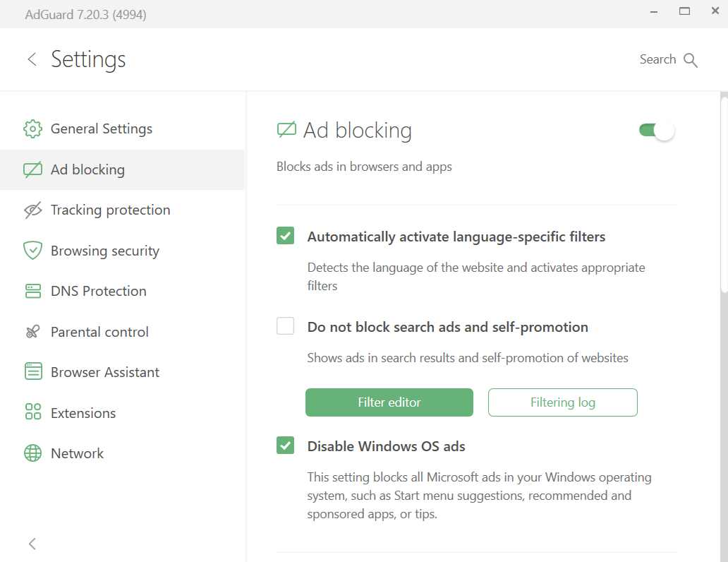Click the Ad blocking heading icon
This screenshot has width=728, height=562.
click(286, 130)
